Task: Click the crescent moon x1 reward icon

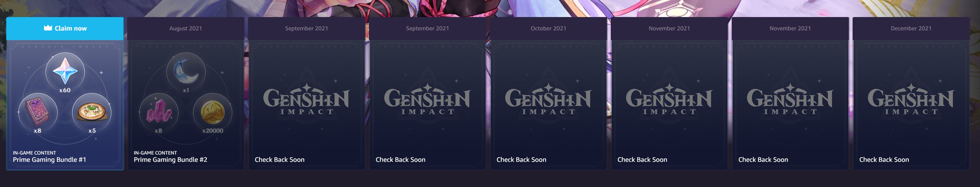Action: pos(186,71)
